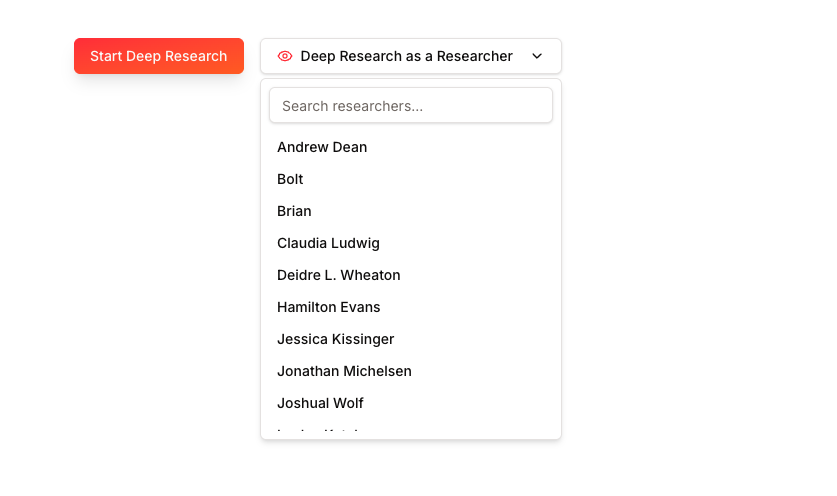Focus the Search researchers input field
837x496 pixels.
click(x=410, y=106)
